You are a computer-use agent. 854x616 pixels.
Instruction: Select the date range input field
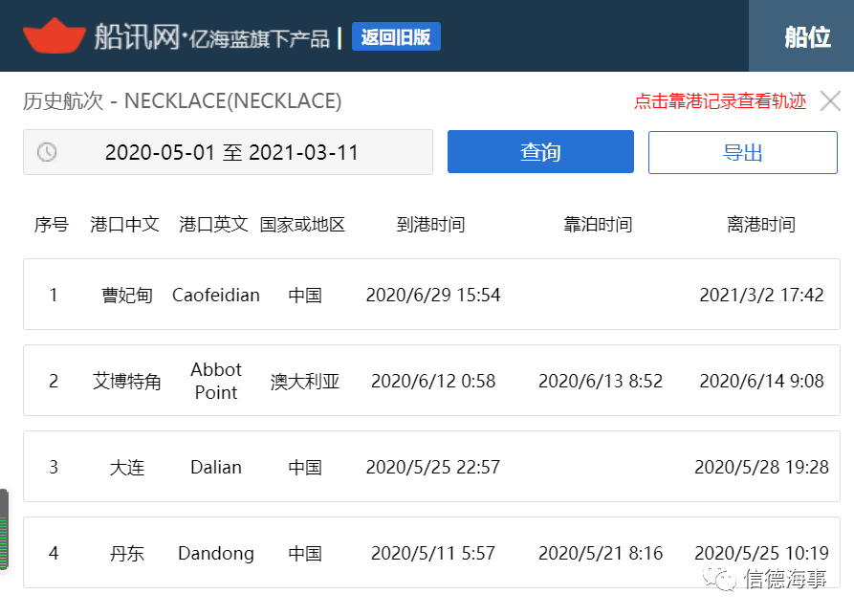(x=228, y=152)
